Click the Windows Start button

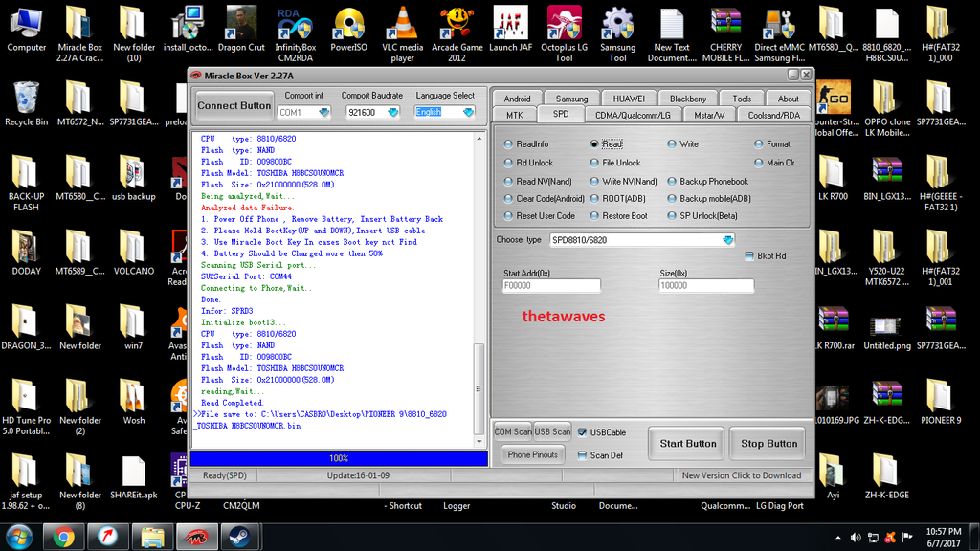pos(19,537)
